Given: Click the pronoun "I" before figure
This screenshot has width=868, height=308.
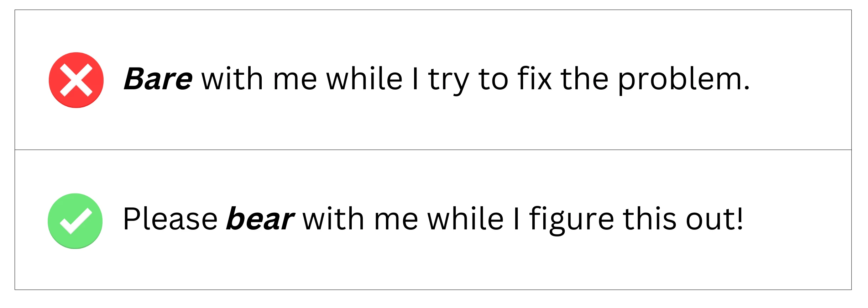Looking at the screenshot, I should click(517, 218).
